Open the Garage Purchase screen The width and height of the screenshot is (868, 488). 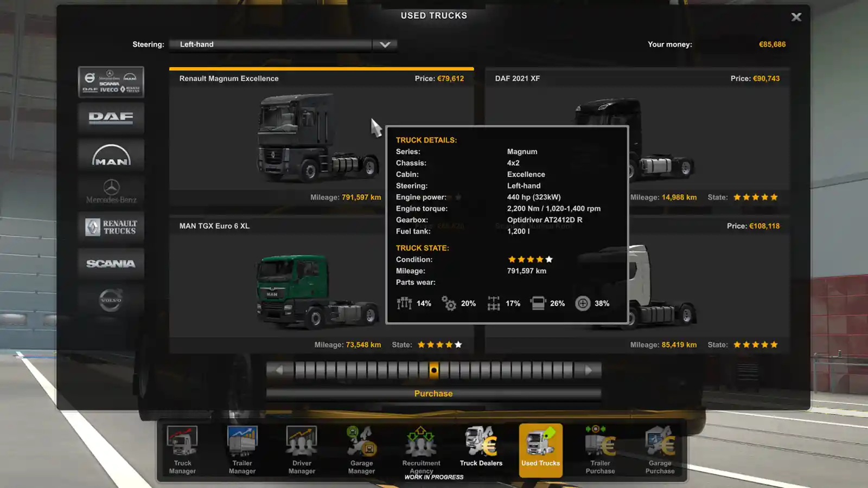(660, 448)
